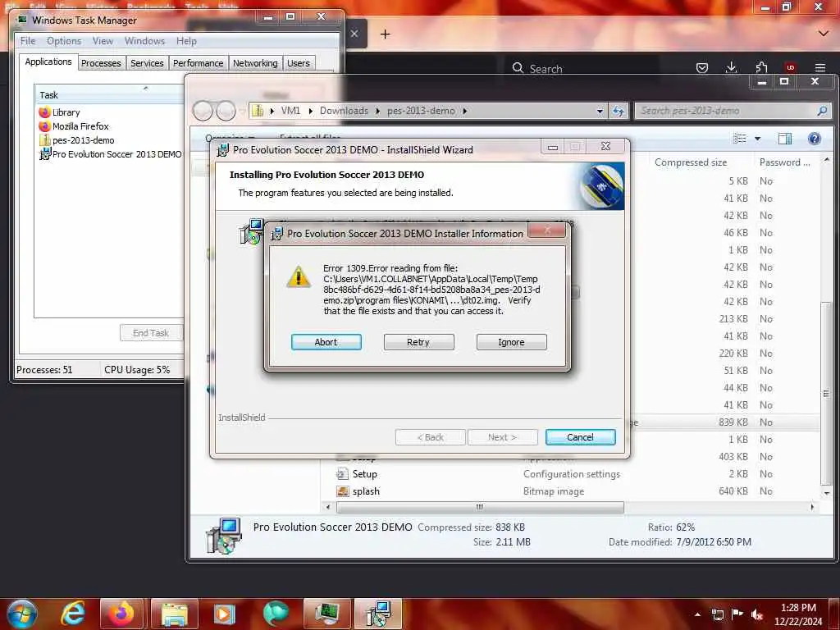Open the Firefox downloads arrow icon
Screen dimensions: 840x630
point(731,67)
